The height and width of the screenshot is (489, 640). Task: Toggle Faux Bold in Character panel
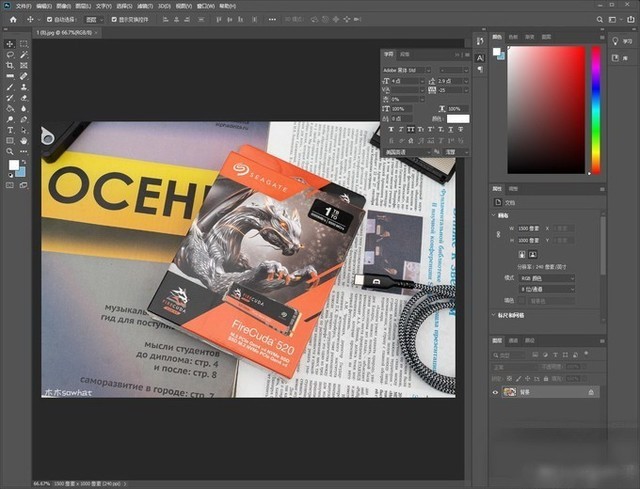pyautogui.click(x=391, y=129)
